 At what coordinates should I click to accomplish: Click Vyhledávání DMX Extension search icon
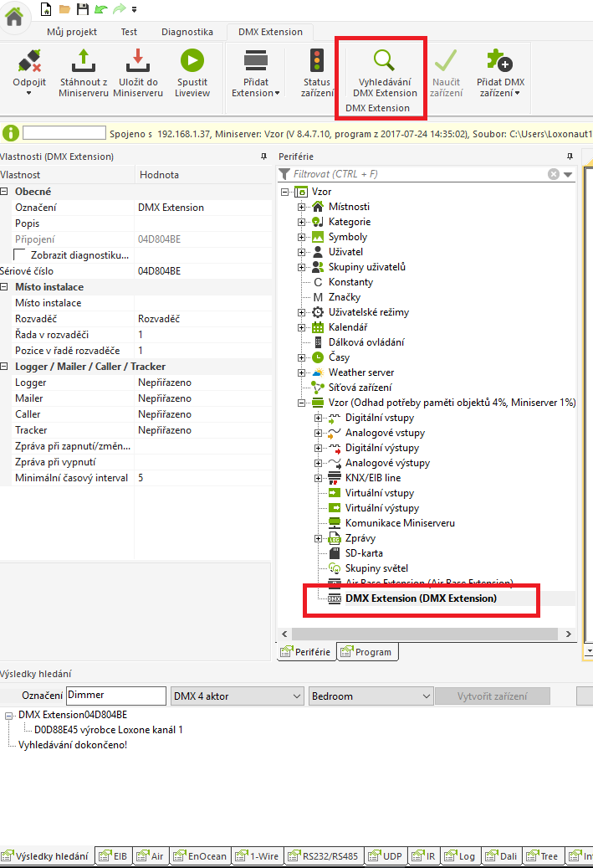click(x=384, y=62)
